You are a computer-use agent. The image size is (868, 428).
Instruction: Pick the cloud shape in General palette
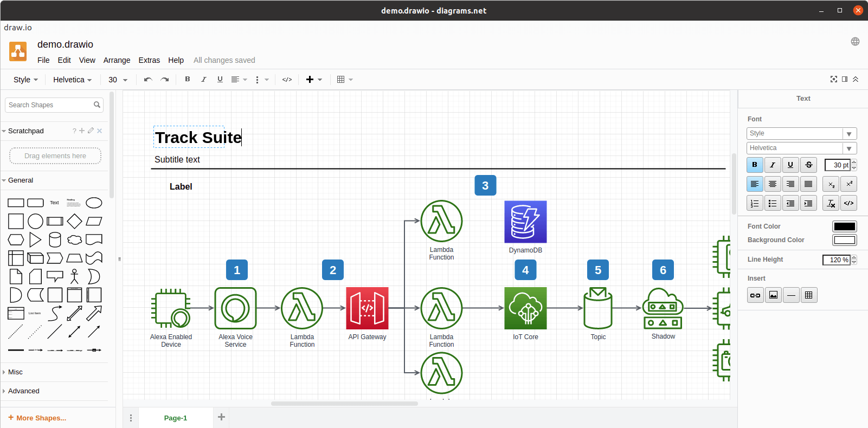point(74,239)
